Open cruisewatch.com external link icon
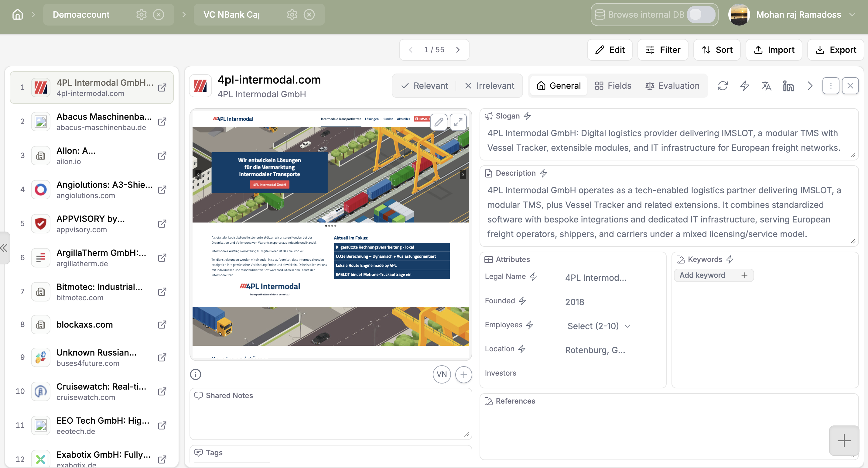The height and width of the screenshot is (468, 868). (162, 391)
